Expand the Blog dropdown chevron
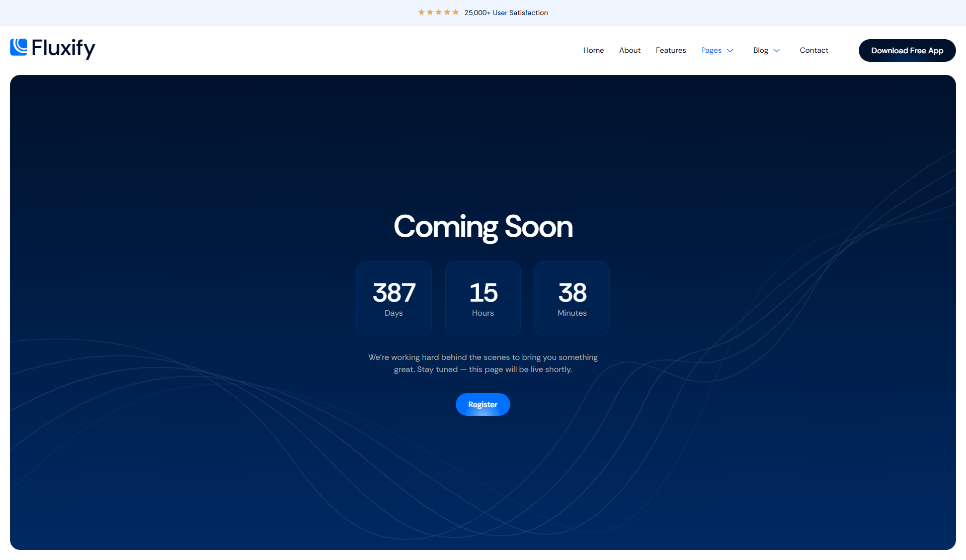This screenshot has width=966, height=560. click(776, 50)
